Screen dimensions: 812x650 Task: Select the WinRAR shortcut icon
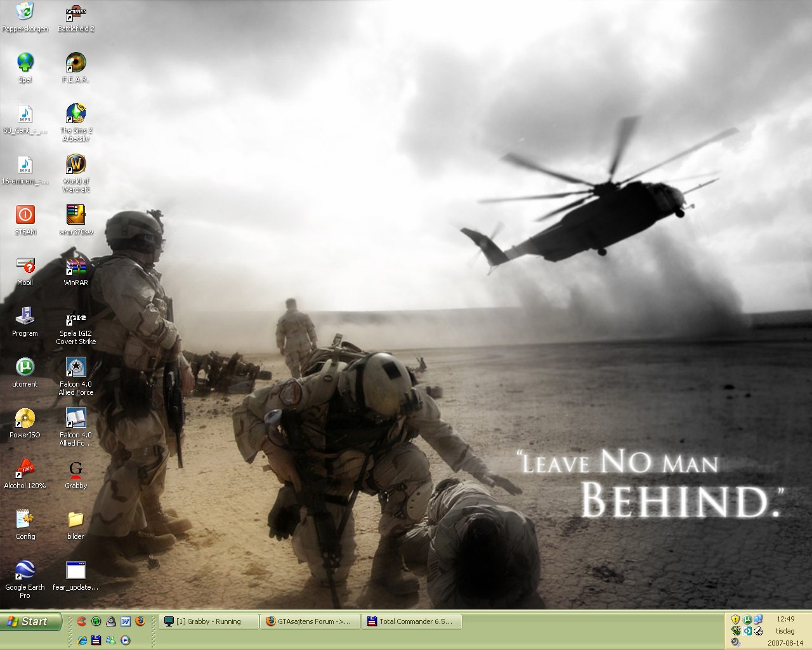coord(76,270)
